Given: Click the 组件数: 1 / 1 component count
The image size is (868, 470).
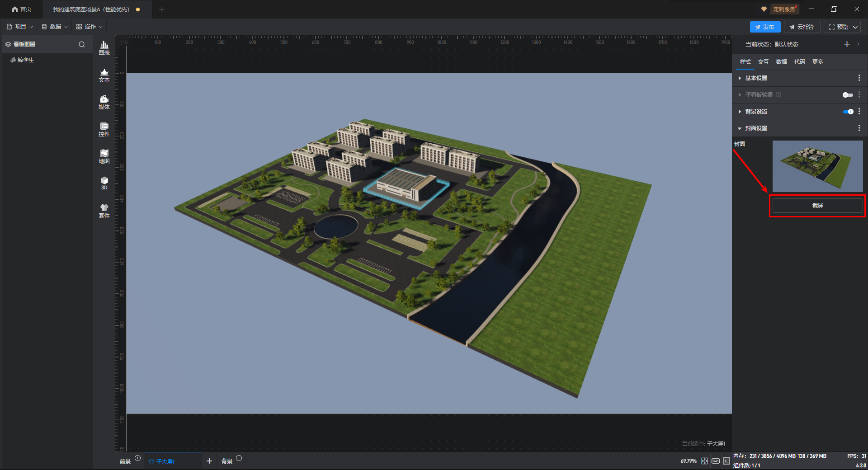Looking at the screenshot, I should point(746,465).
